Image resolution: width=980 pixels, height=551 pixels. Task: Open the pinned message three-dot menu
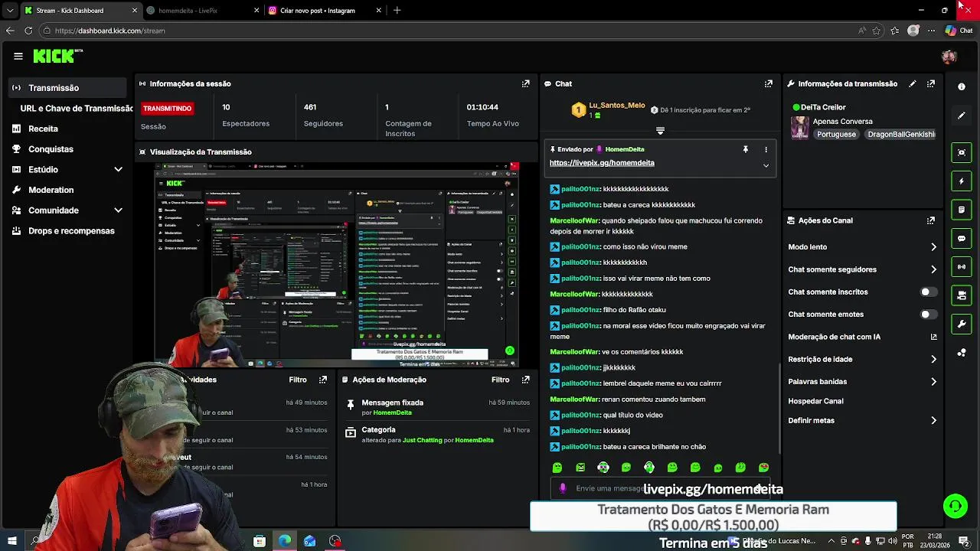click(766, 149)
